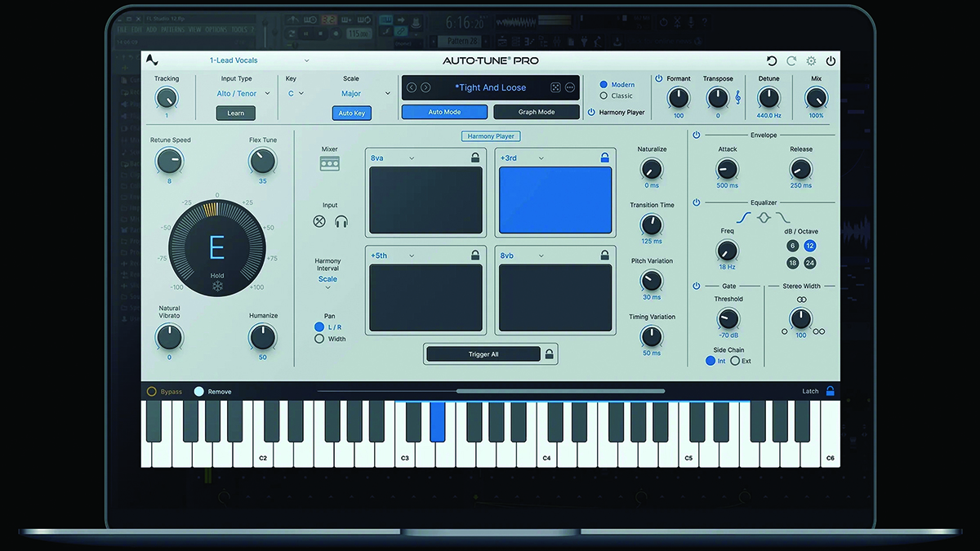Select the low-shelf equalizer shape
Viewport: 980px width, 551px height.
coord(743,218)
